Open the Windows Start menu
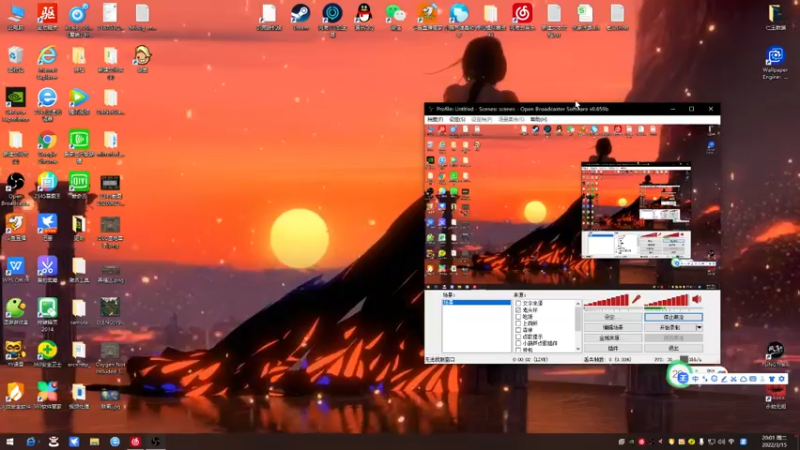This screenshot has width=800, height=450. [10, 441]
